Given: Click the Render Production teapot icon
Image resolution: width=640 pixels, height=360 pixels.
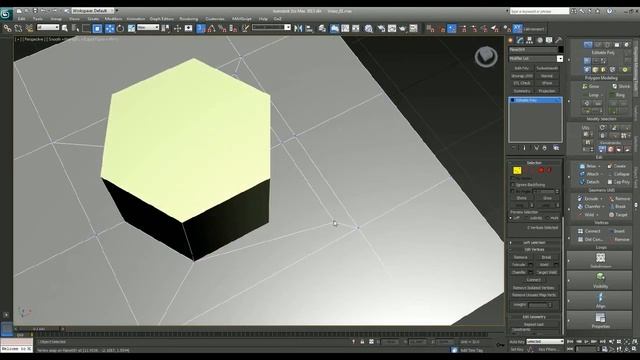Looking at the screenshot, I should [x=402, y=28].
